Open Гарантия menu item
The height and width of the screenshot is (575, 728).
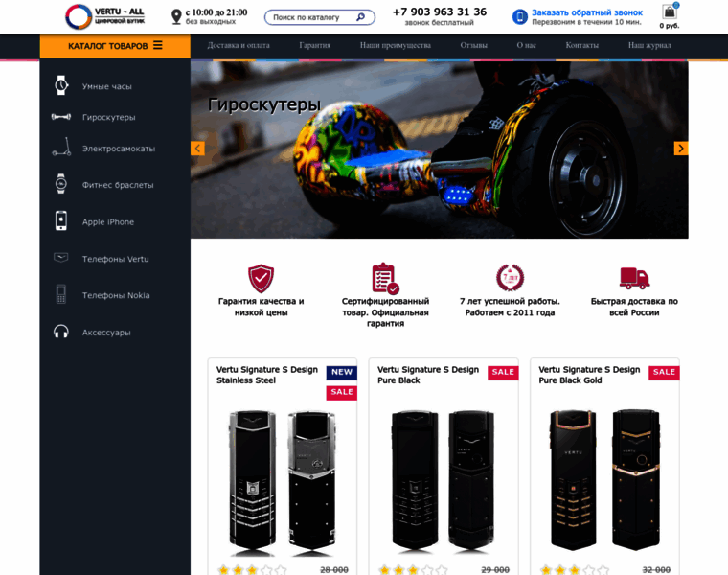(315, 45)
